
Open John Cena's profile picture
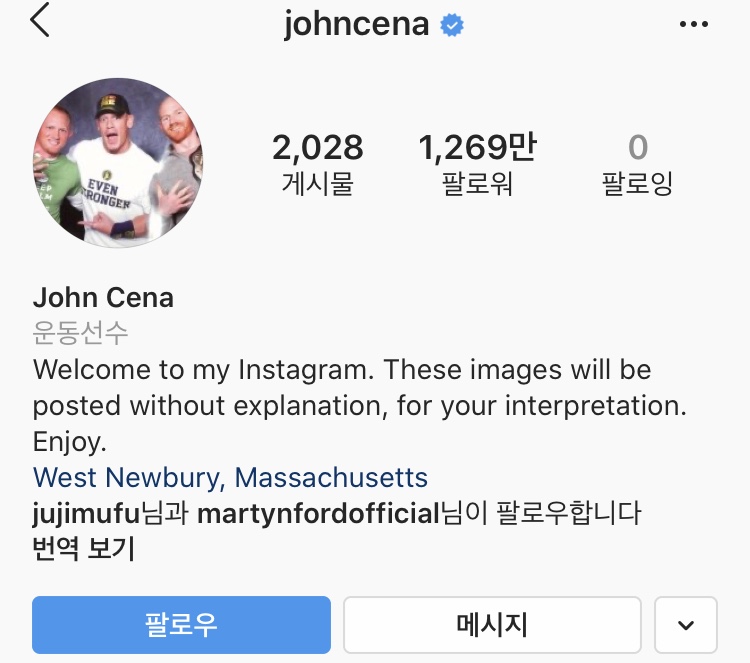pos(118,163)
